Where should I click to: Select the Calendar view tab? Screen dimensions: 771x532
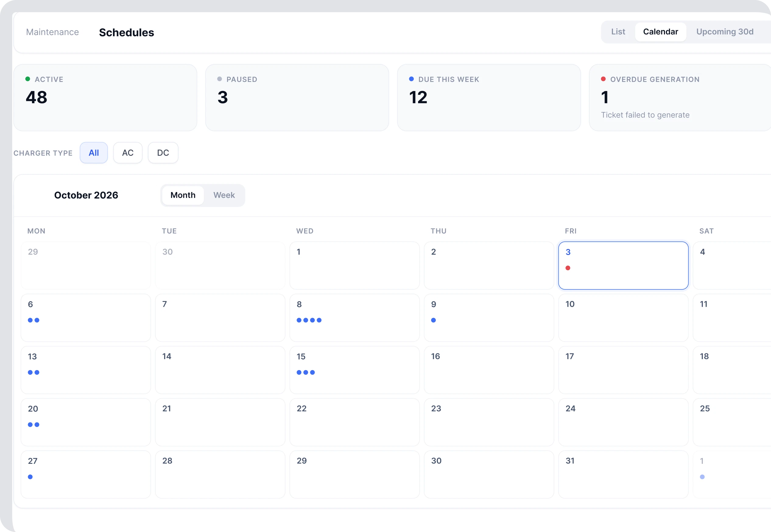660,32
